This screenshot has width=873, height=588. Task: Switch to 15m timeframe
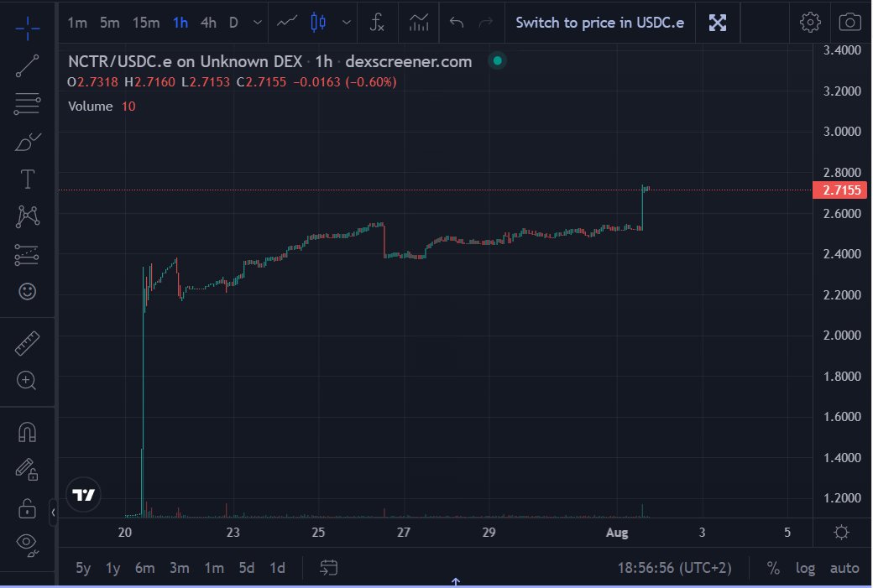(146, 23)
